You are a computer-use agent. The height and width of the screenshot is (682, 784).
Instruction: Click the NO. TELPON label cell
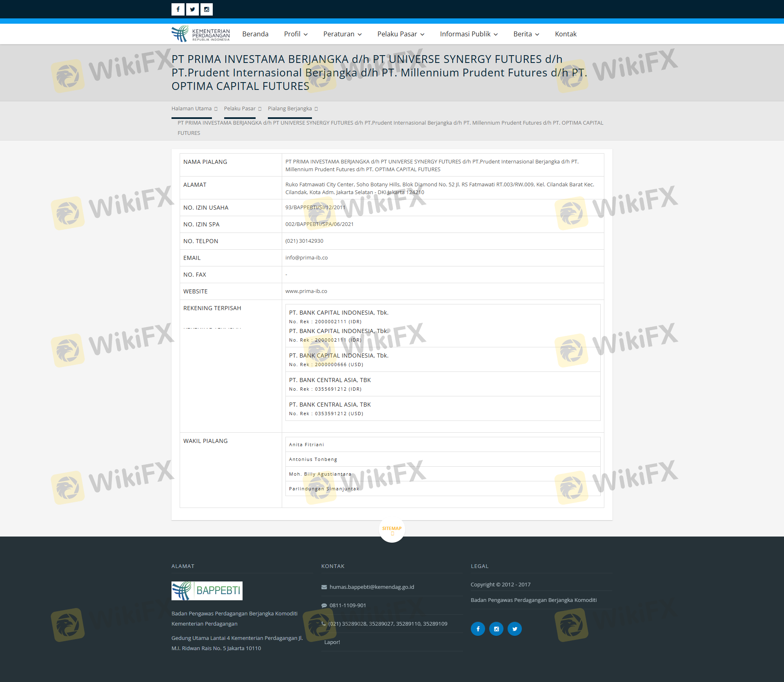(231, 241)
